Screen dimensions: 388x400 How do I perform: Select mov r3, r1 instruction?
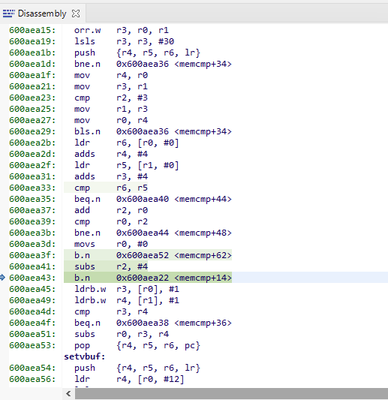click(111, 86)
